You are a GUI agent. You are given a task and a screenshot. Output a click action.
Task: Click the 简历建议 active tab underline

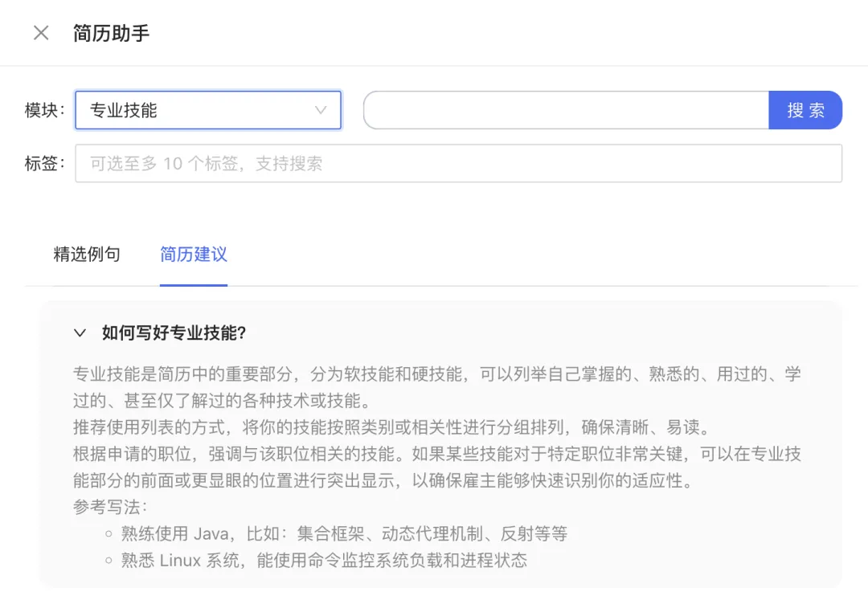pyautogui.click(x=193, y=283)
